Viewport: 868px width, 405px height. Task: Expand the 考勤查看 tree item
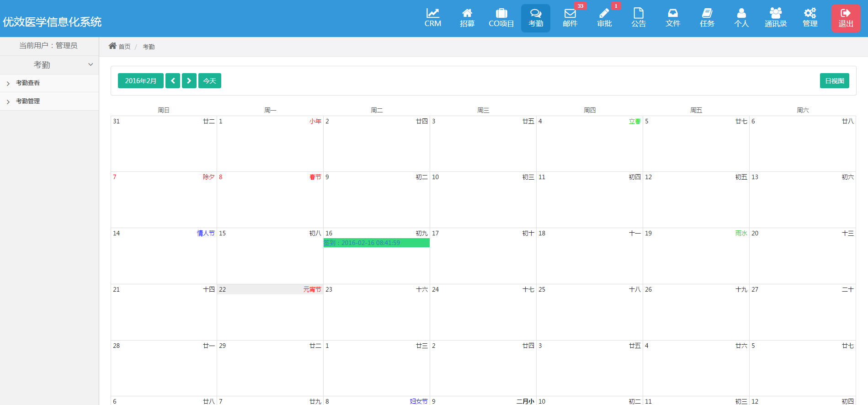[8, 83]
